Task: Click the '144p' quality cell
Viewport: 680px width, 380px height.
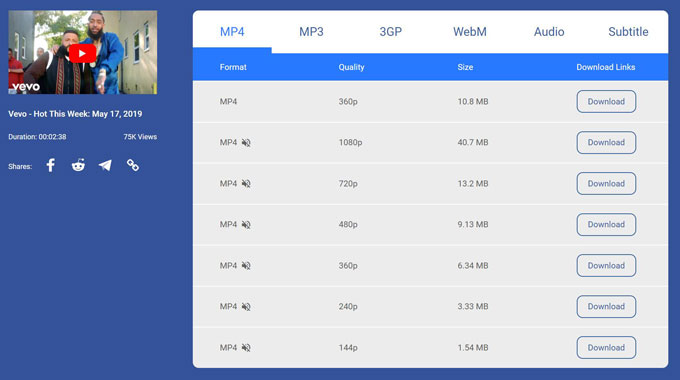Action: coord(348,347)
